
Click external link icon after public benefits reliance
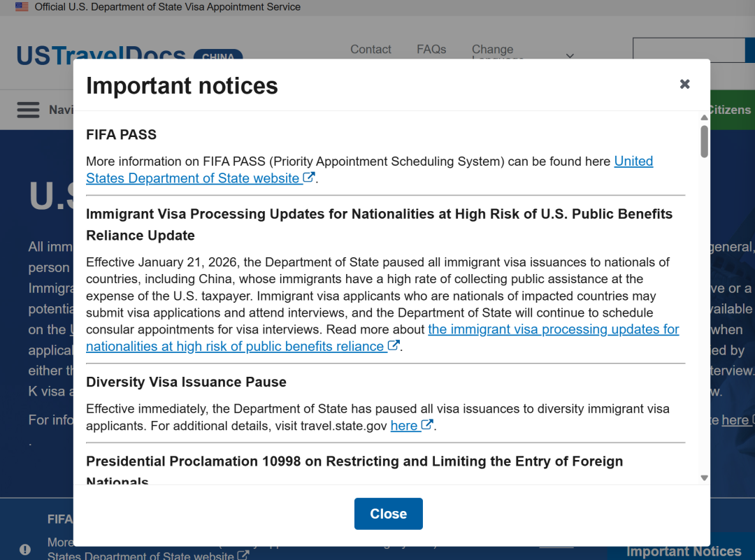point(394,345)
